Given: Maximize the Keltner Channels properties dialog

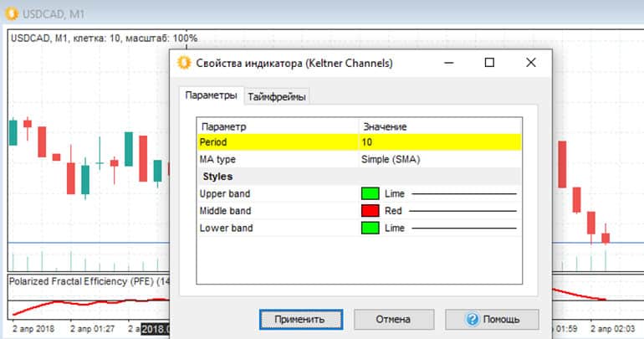Looking at the screenshot, I should (x=489, y=63).
